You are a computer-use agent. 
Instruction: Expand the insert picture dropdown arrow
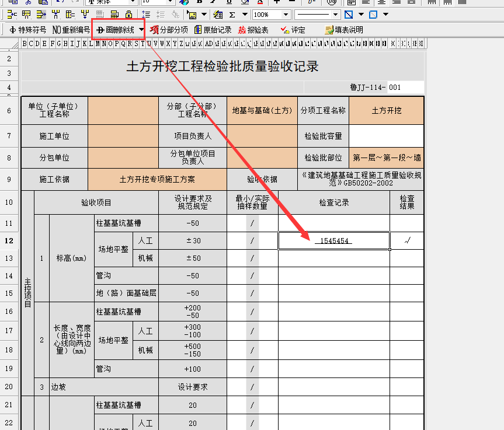(x=204, y=15)
